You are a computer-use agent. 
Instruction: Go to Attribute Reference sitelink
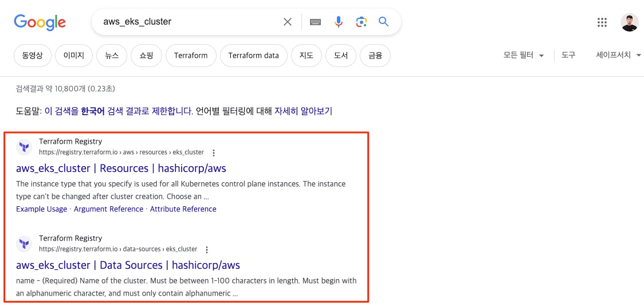pyautogui.click(x=183, y=209)
